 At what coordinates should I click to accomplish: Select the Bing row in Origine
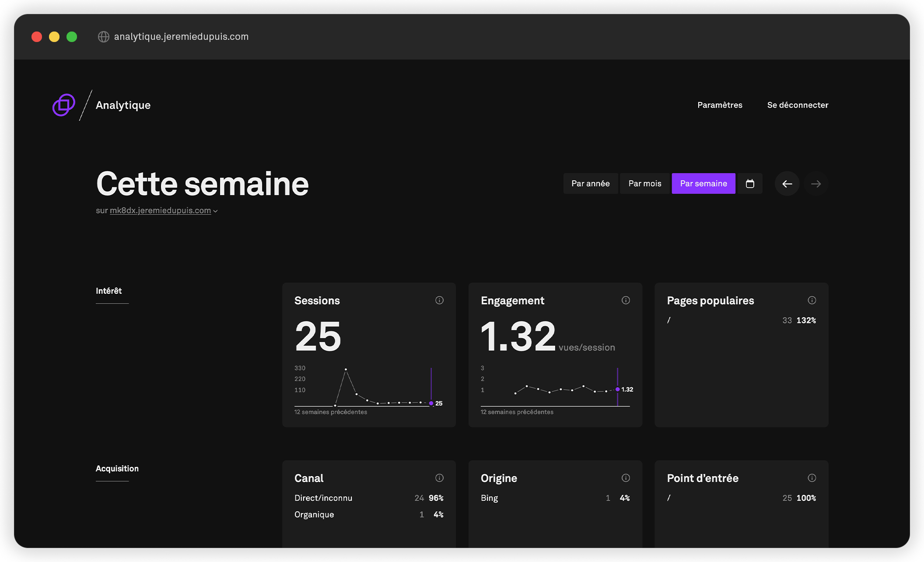pos(555,498)
